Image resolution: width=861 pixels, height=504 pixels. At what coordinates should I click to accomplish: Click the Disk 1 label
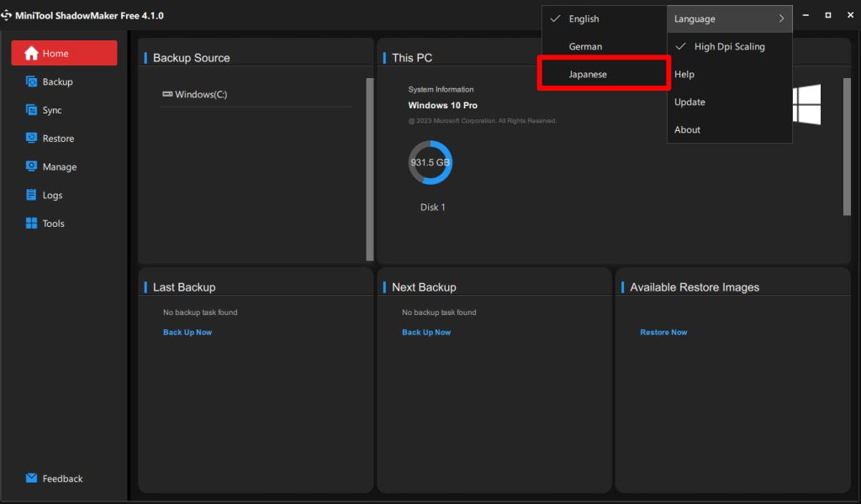tap(433, 207)
